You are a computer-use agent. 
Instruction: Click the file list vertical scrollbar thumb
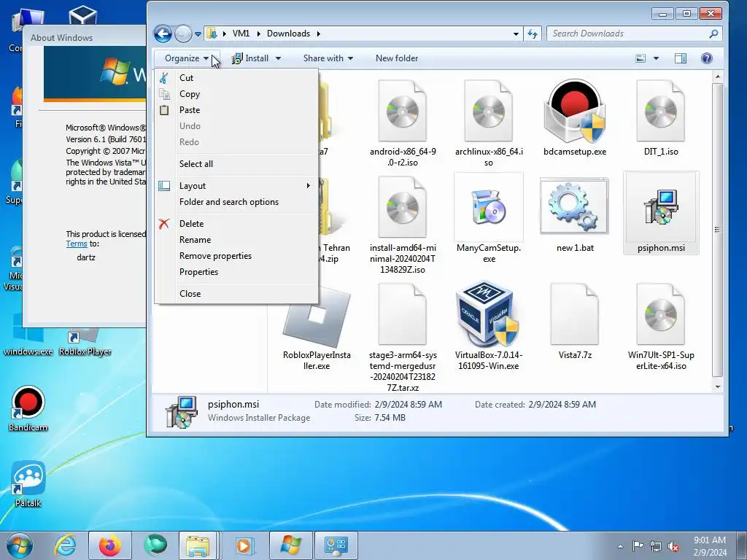point(718,230)
